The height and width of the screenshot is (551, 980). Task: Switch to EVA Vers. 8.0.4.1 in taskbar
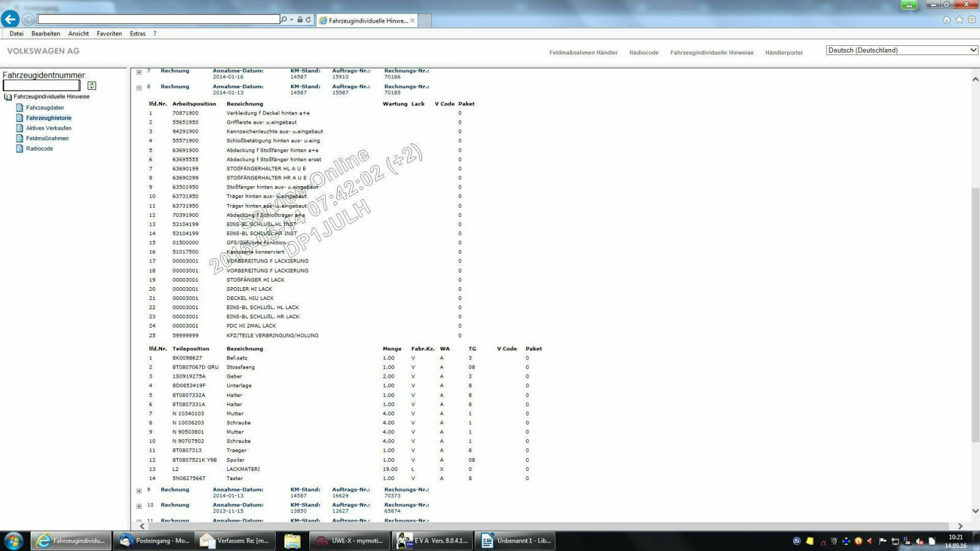[x=431, y=541]
